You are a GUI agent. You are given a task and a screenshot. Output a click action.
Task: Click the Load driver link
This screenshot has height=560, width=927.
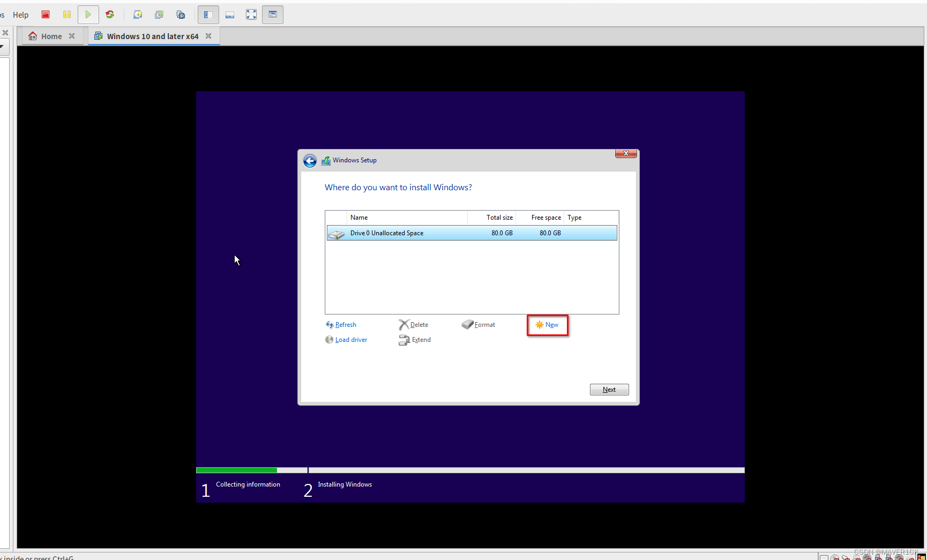[351, 340]
